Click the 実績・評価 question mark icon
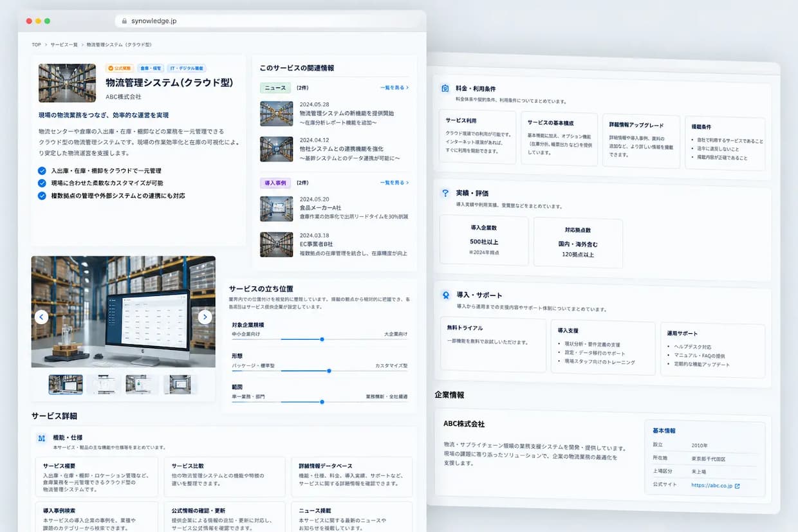 [445, 193]
